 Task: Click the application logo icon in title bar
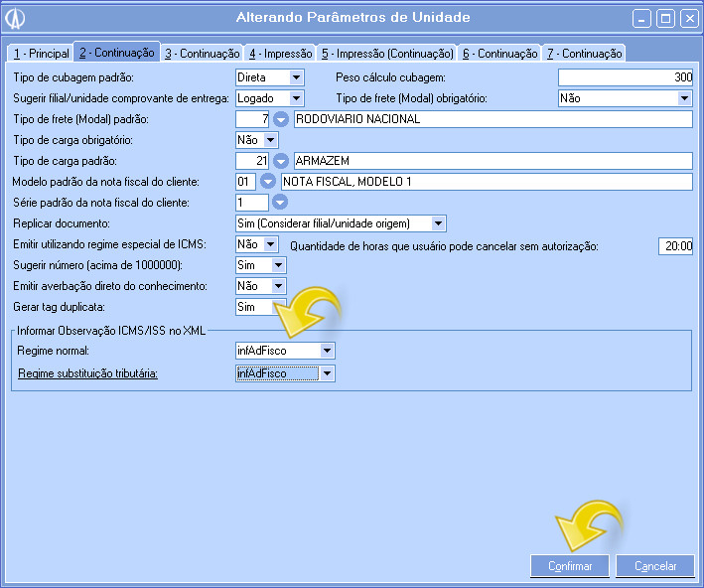click(x=15, y=19)
